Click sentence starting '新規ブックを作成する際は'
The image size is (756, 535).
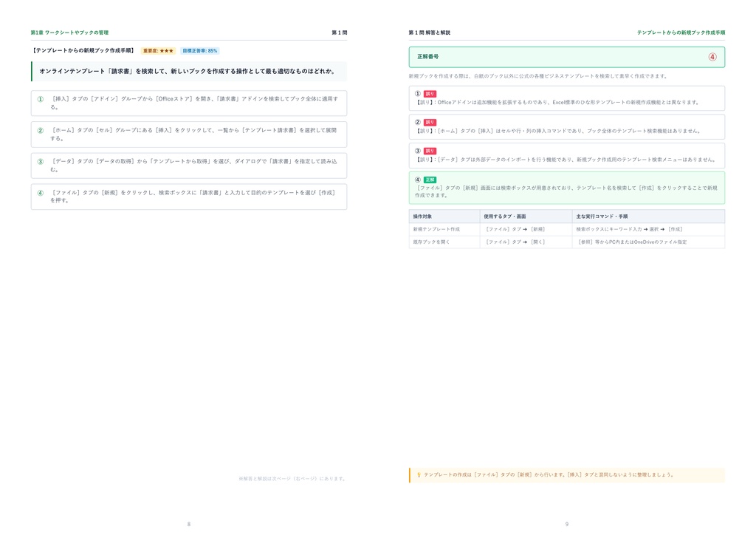(538, 76)
